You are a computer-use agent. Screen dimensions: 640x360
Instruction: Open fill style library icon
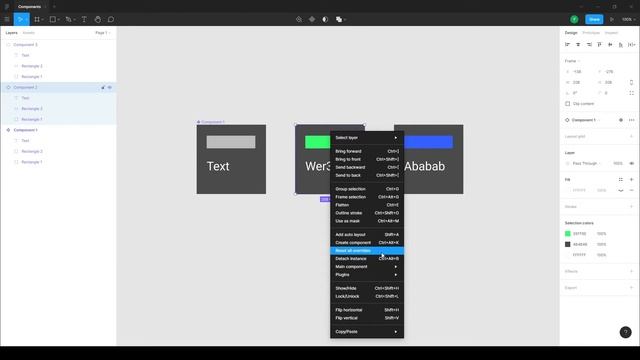[x=621, y=180]
